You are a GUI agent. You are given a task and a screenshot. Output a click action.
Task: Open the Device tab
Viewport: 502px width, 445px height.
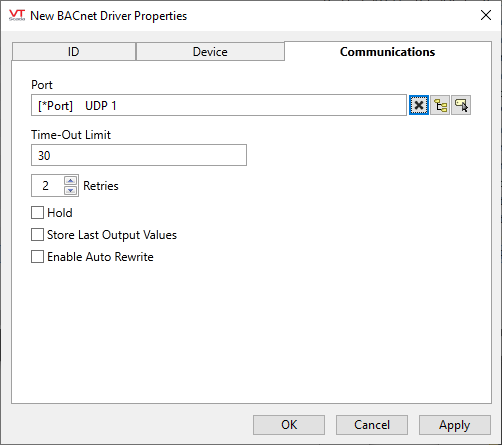coord(210,52)
